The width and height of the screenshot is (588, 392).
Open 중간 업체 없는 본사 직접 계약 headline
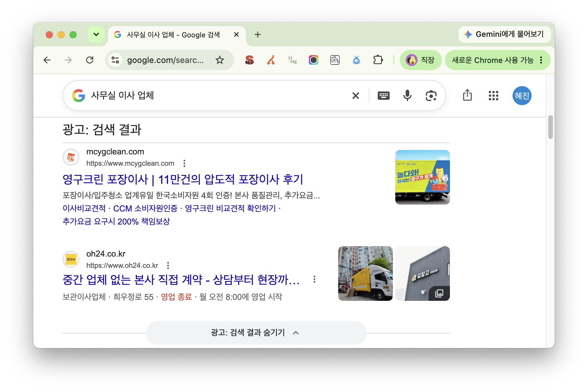point(181,279)
